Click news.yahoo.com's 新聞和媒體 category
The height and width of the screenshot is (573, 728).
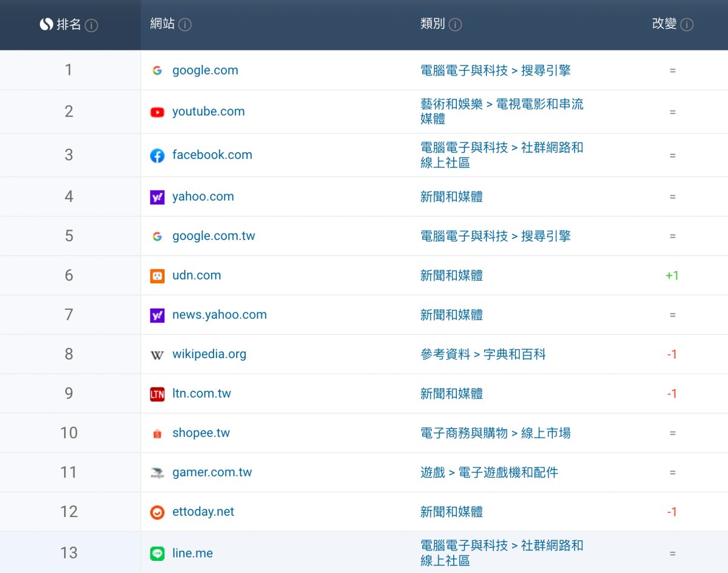(x=452, y=315)
